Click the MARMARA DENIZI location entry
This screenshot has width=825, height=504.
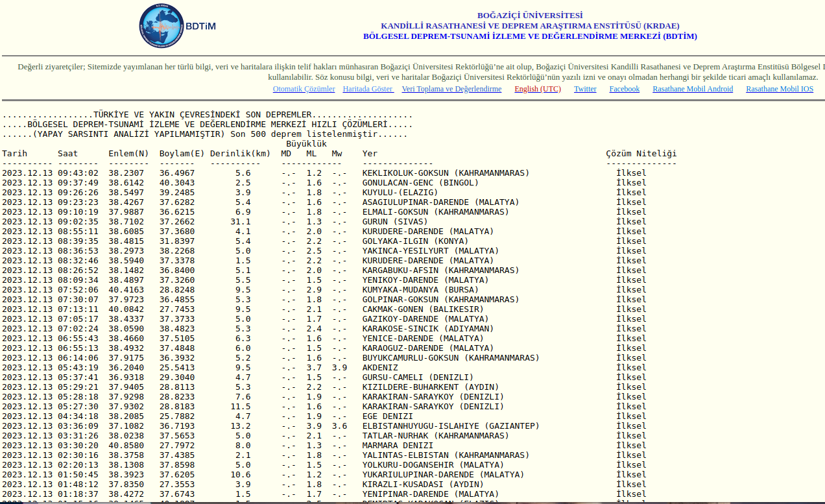(398, 446)
